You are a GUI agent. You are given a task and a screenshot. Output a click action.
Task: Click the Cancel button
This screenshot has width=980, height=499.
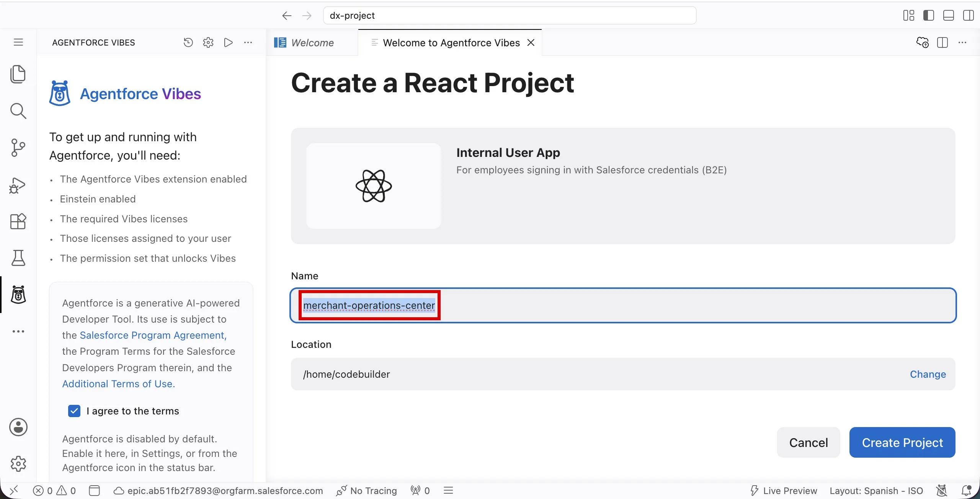tap(808, 442)
